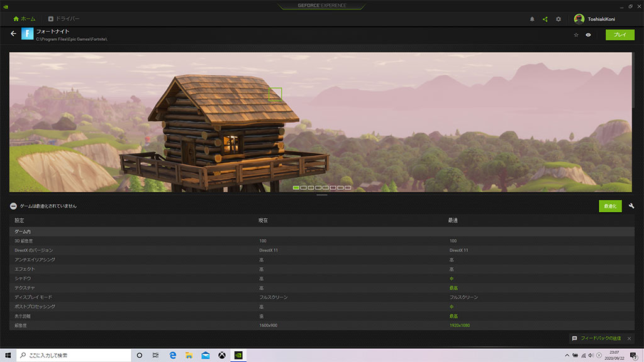644x362 pixels.
Task: Select the first screenshot carousel indicator
Action: pyautogui.click(x=296, y=187)
